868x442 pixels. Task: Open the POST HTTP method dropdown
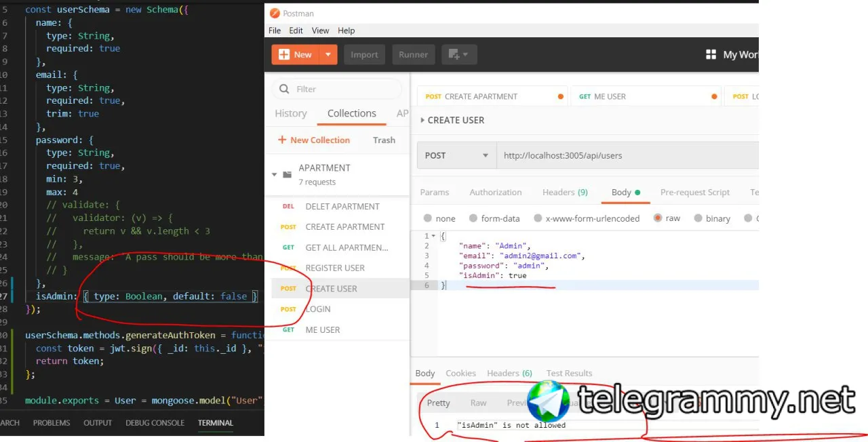pos(456,155)
